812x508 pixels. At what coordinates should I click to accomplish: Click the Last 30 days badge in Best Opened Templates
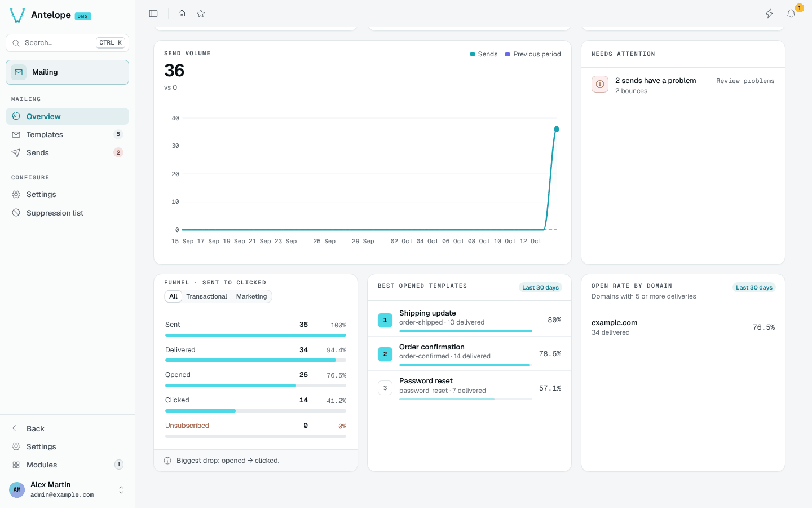coord(540,287)
